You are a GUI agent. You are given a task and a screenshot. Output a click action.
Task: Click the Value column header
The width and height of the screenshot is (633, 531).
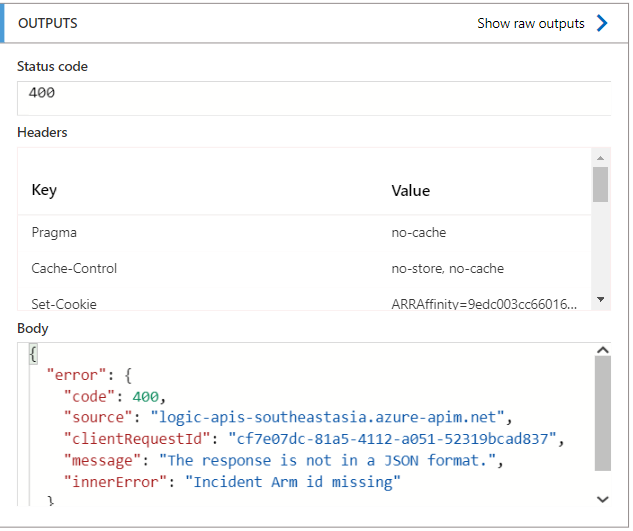[411, 191]
